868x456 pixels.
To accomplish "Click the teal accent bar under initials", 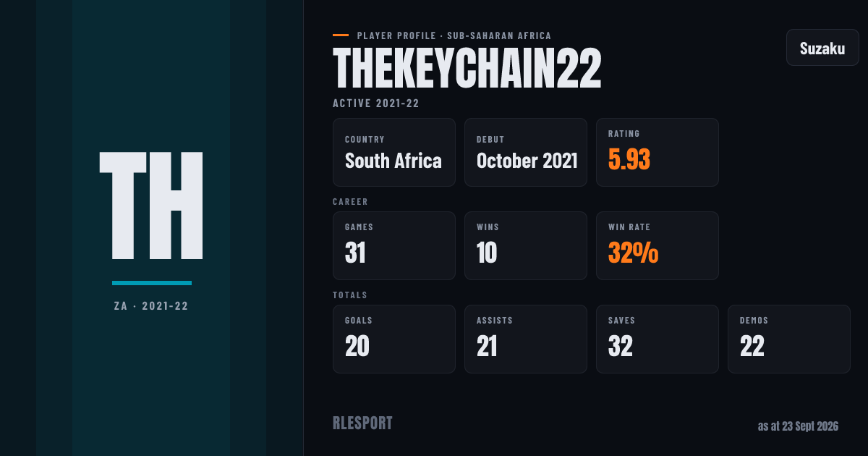I will pyautogui.click(x=152, y=283).
